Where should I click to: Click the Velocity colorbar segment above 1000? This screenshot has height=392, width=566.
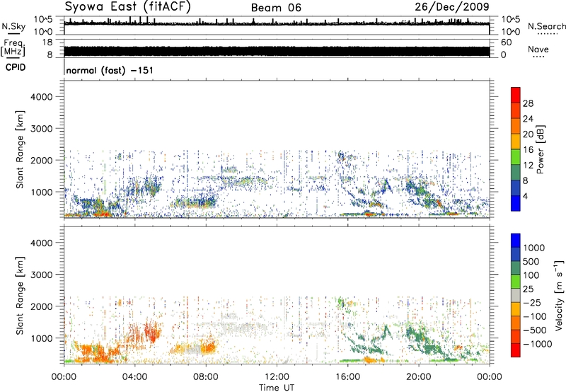(x=516, y=241)
